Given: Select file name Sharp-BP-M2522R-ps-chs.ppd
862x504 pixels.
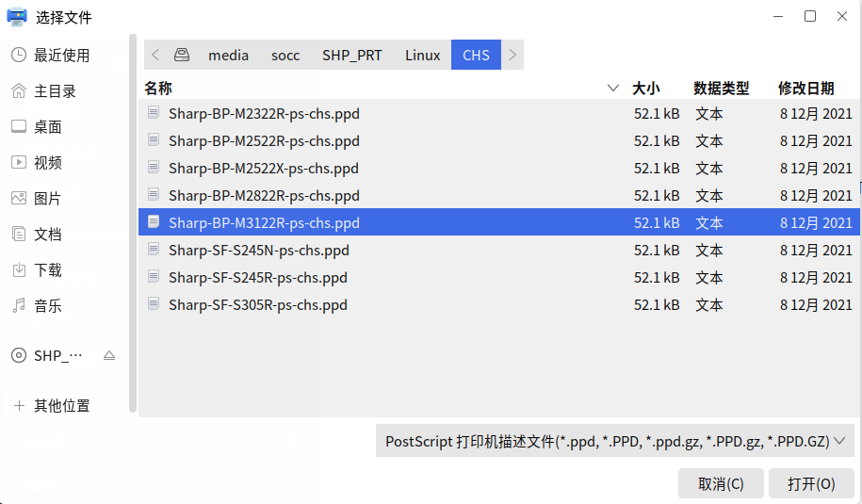Looking at the screenshot, I should (264, 141).
